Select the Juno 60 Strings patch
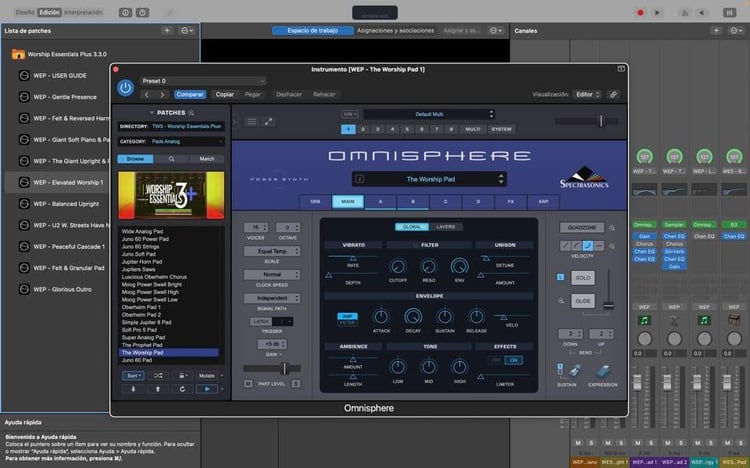The image size is (750, 468). (x=140, y=246)
